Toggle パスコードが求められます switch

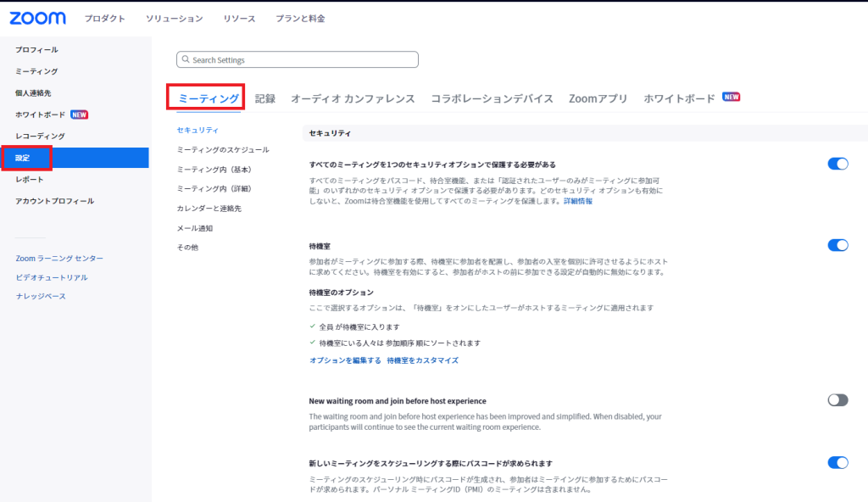[837, 463]
